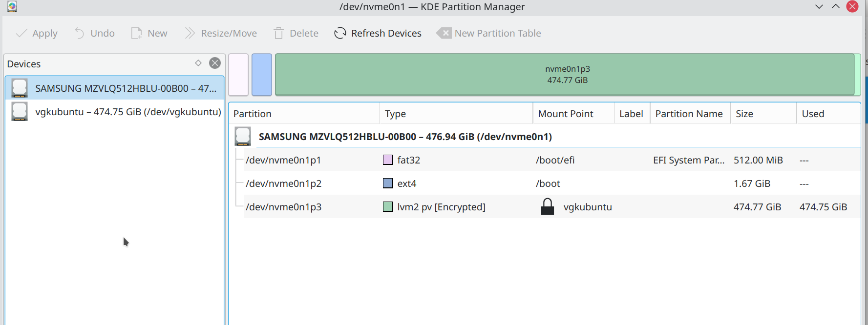Click the fat32 color swatch
Image resolution: width=868 pixels, height=325 pixels.
click(388, 160)
